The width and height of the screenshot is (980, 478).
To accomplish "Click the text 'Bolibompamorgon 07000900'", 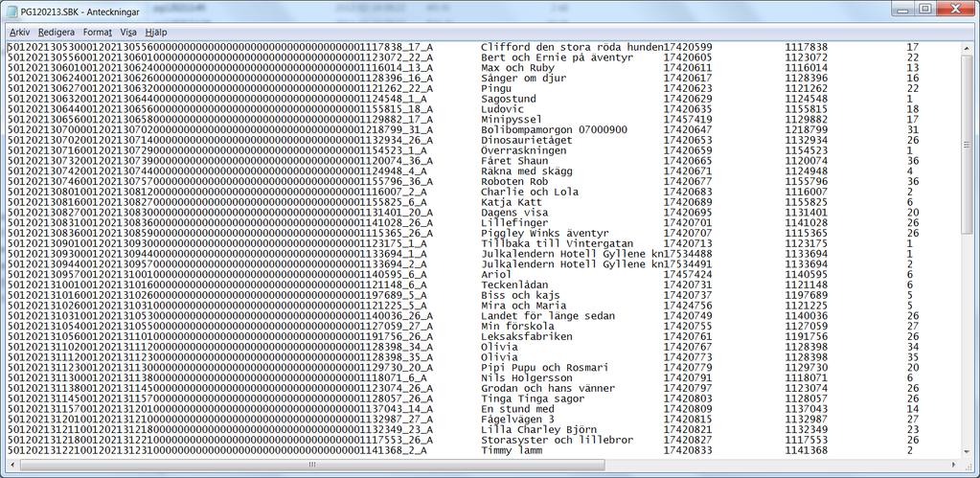I will point(554,129).
